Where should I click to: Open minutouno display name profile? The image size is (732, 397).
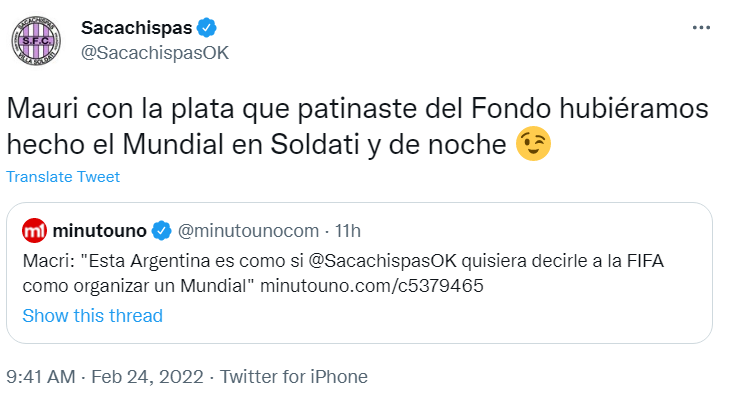(99, 231)
